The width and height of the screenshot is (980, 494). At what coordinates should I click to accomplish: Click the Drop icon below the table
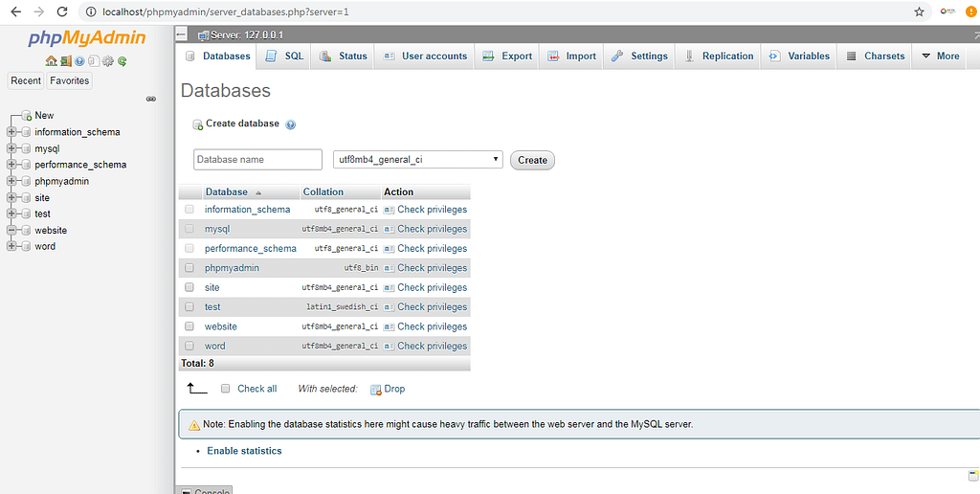click(x=375, y=390)
